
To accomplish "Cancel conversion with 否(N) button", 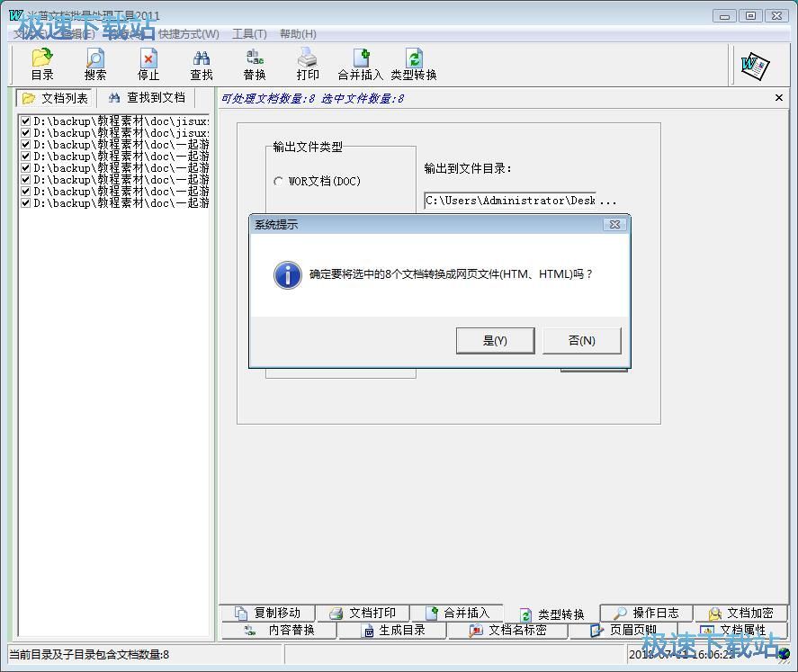I will click(x=582, y=340).
